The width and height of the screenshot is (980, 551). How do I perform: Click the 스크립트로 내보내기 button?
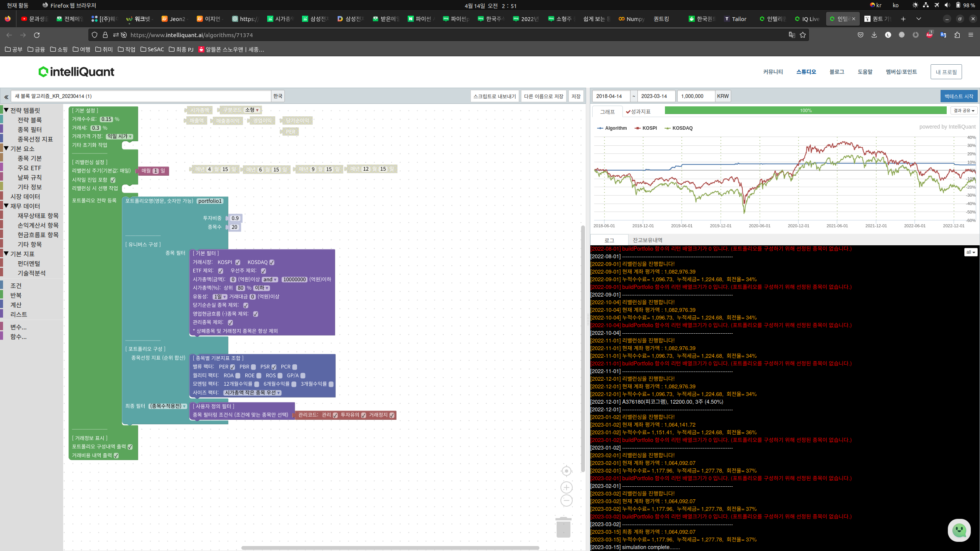click(x=494, y=96)
